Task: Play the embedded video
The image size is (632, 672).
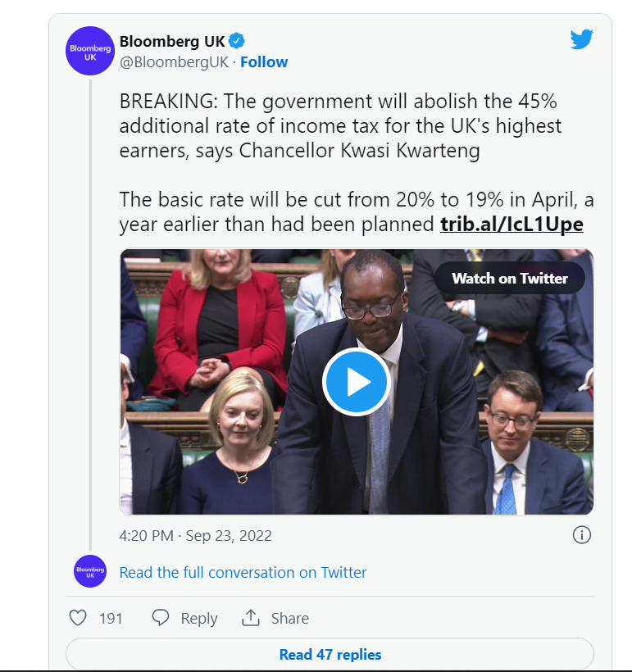Action: pos(357,382)
